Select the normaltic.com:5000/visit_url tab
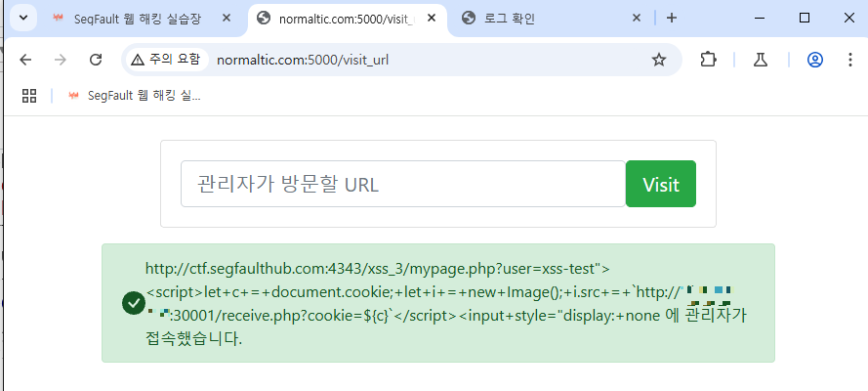Image resolution: width=868 pixels, height=391 pixels. click(x=347, y=19)
